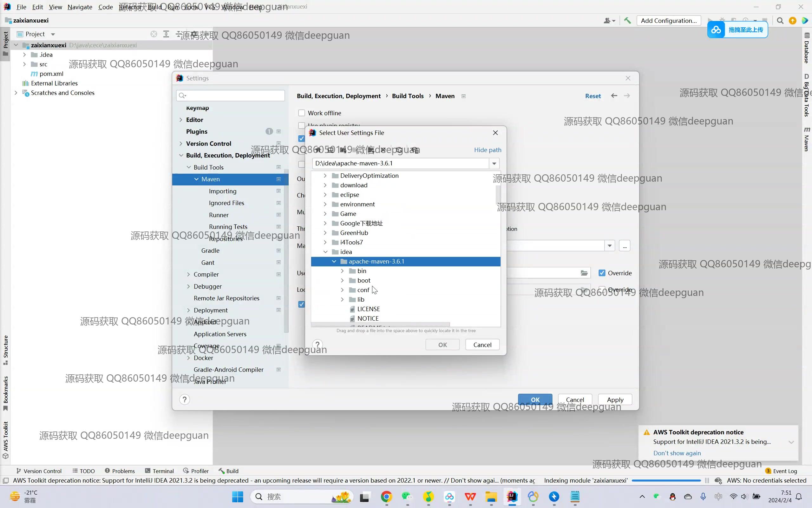Open the Navigate menu
Screen dimensions: 812x508
pyautogui.click(x=80, y=7)
